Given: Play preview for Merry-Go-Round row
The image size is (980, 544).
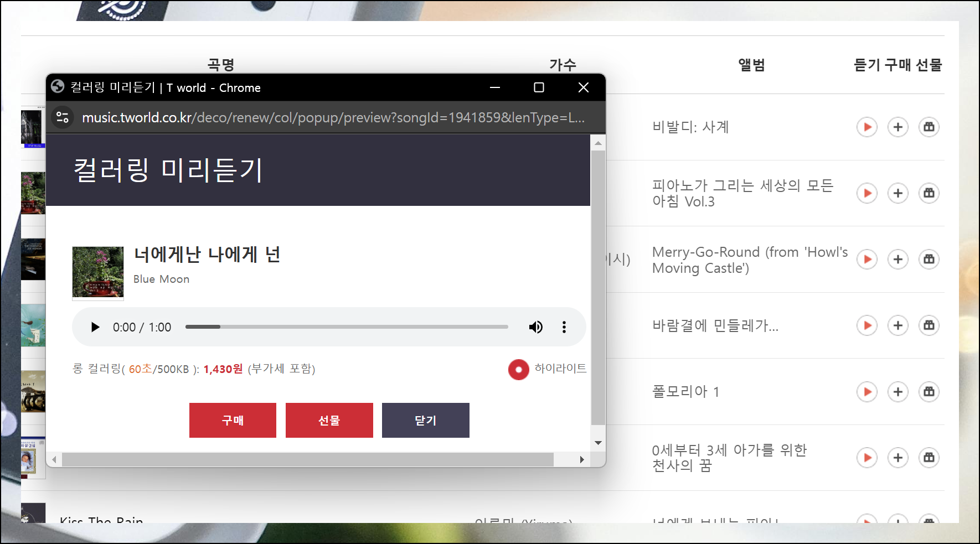Looking at the screenshot, I should (x=867, y=260).
